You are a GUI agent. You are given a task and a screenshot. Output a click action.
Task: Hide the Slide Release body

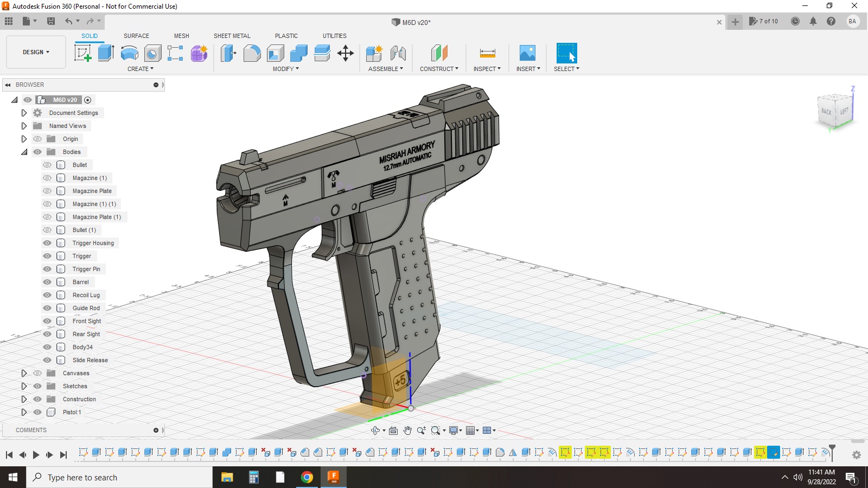[47, 360]
